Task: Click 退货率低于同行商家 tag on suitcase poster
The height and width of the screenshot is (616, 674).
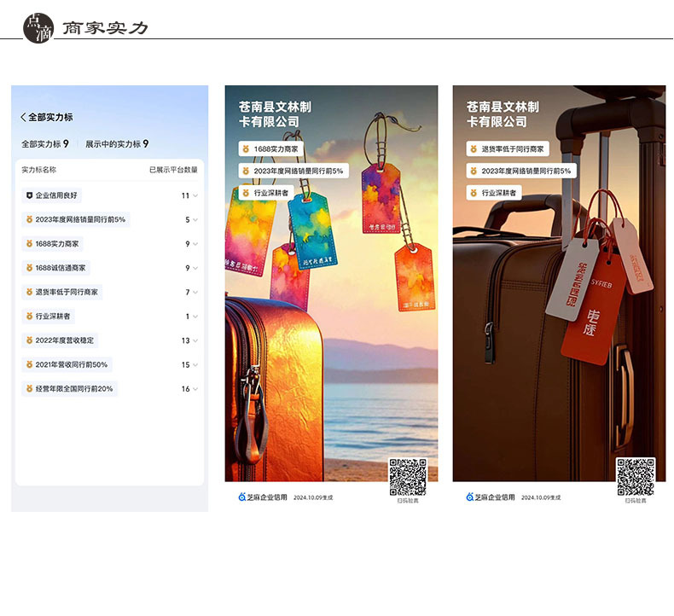Action: (508, 148)
